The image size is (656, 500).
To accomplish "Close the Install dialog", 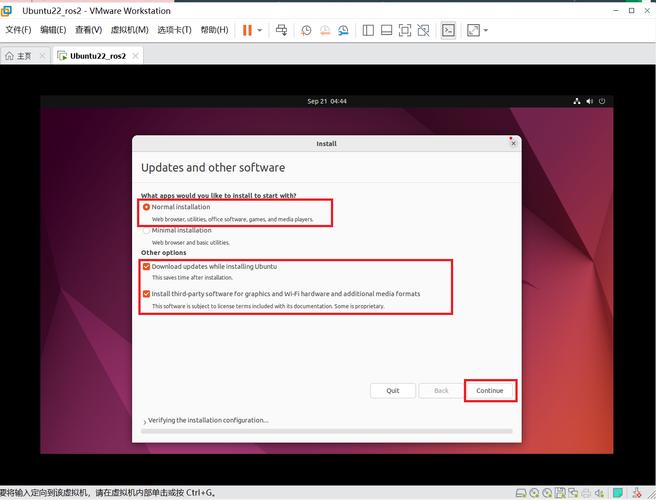I will click(513, 144).
